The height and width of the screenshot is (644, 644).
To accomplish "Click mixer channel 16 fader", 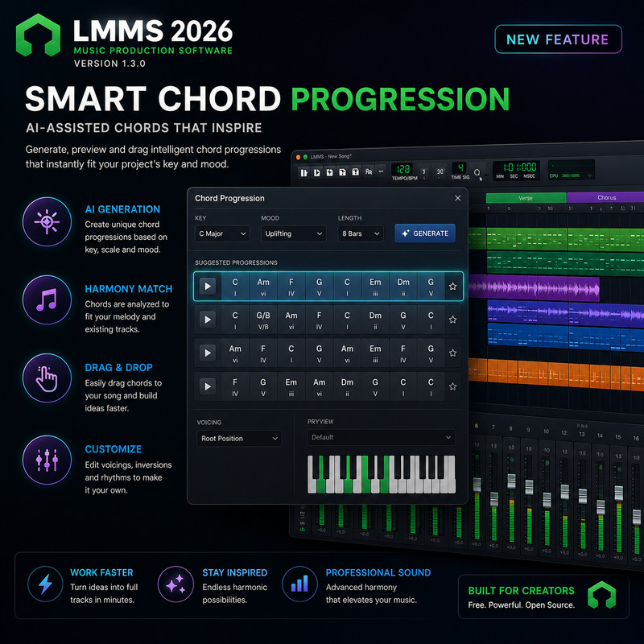I will pos(637,517).
